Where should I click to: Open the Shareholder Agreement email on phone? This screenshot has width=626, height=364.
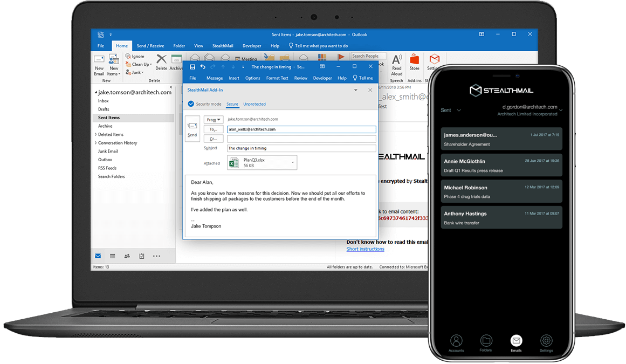point(501,139)
